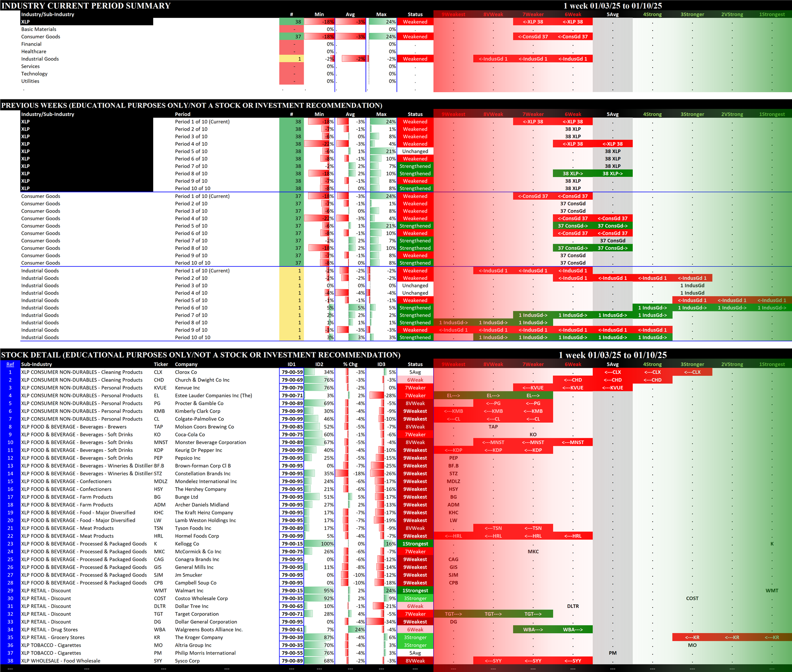
Task: Select the Period column header in Previous Weeks
Action: (x=183, y=114)
